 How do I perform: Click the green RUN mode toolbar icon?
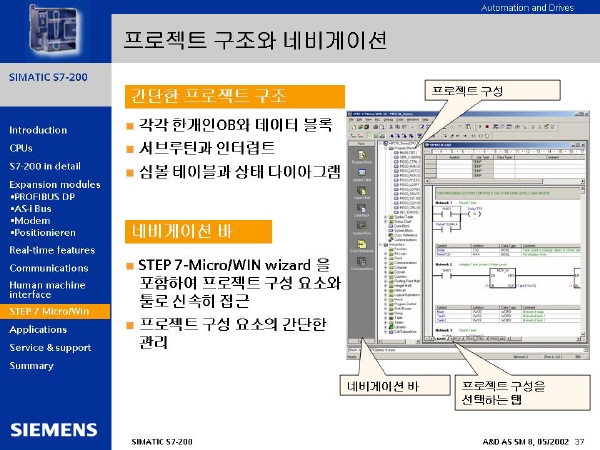(480, 127)
